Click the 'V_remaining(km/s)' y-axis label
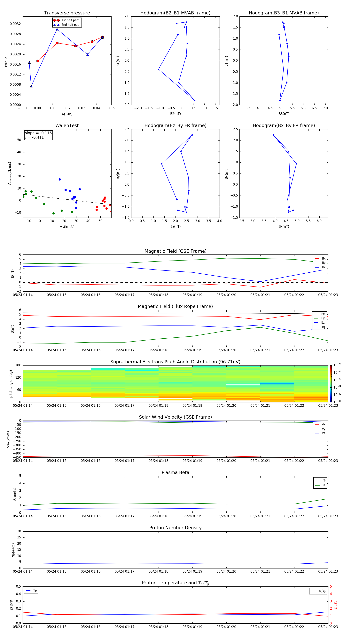Image resolution: width=351 pixels, height=644 pixels. tap(10, 173)
